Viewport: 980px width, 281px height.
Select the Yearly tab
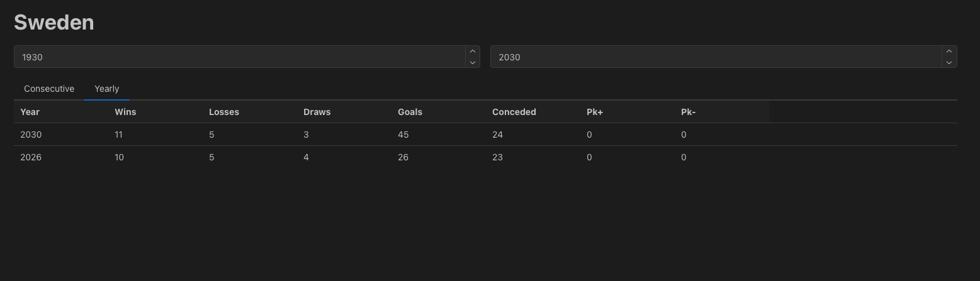106,89
